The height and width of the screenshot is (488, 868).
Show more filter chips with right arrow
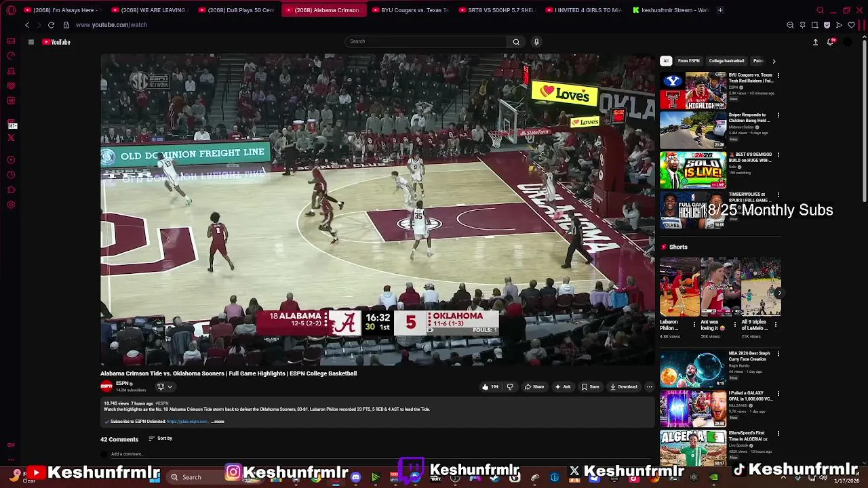tap(774, 61)
